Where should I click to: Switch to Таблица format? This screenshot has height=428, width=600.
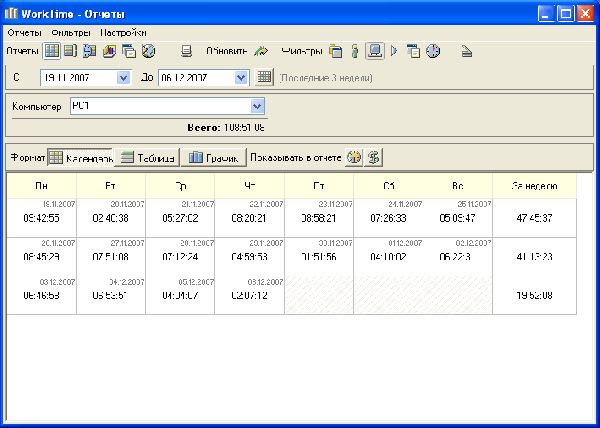click(147, 157)
